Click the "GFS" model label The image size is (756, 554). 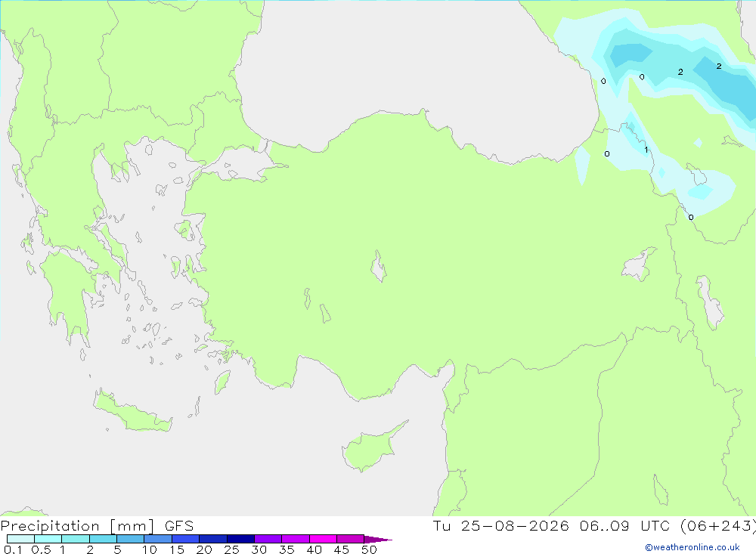click(x=179, y=526)
